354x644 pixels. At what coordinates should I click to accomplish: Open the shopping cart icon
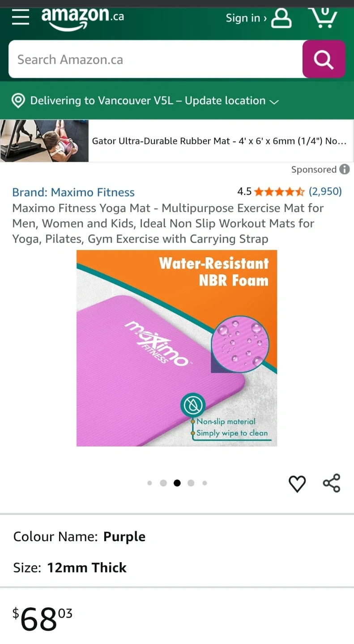(323, 17)
